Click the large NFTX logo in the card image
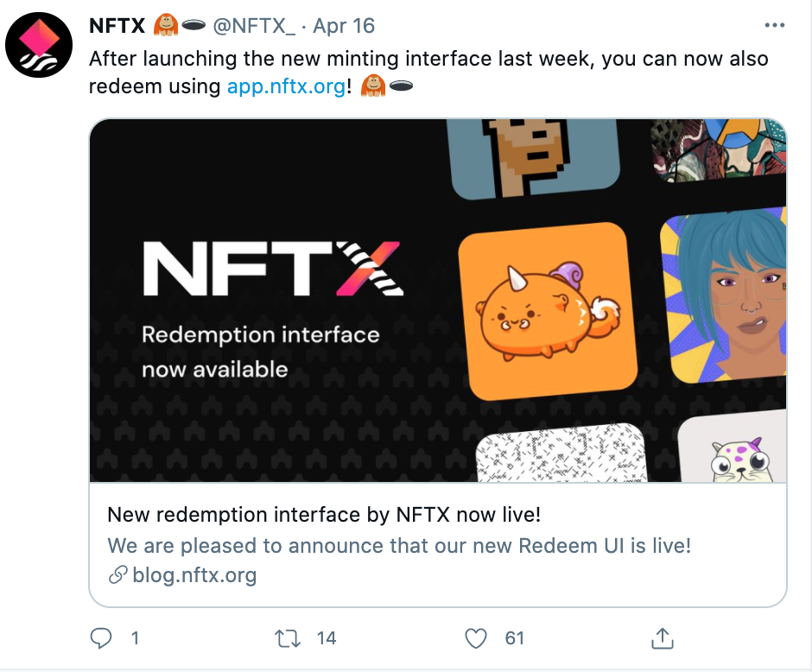The height and width of the screenshot is (672, 812). coord(273,268)
